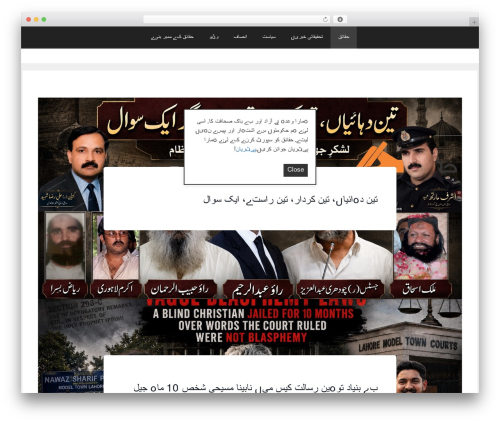
Task: Open the 10 ماہ جیل blind Christian article headline
Action: (x=256, y=388)
